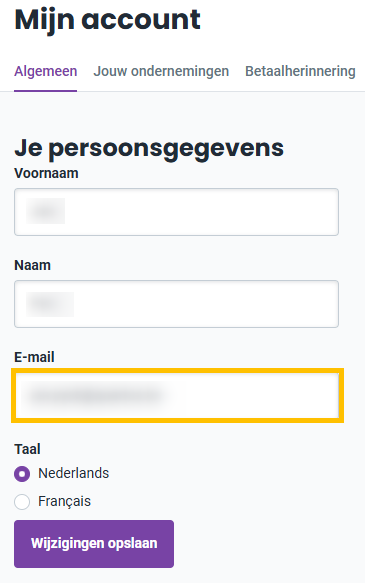The image size is (365, 583).
Task: Click the Taal section label
Action: 27,449
